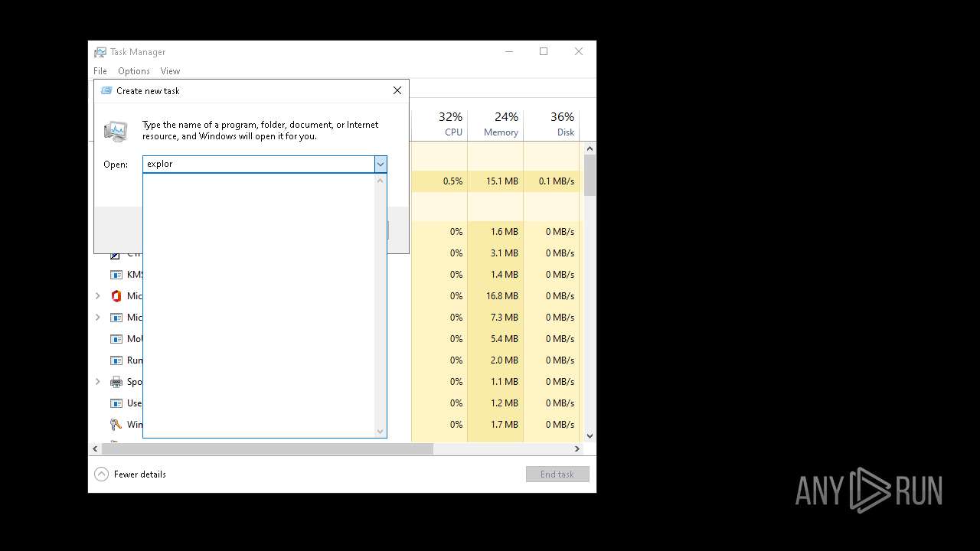The width and height of the screenshot is (980, 551).
Task: Click horizontal scrollbar left arrow
Action: [95, 449]
